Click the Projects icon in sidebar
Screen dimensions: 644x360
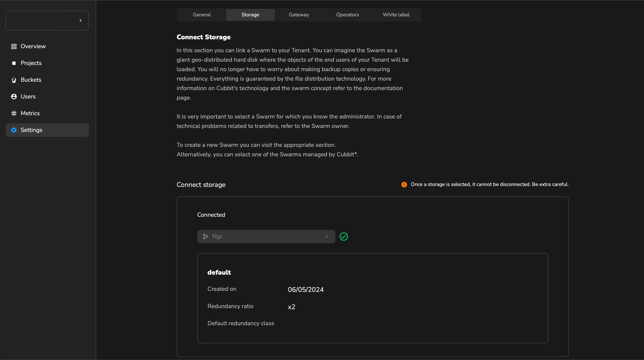coord(14,63)
